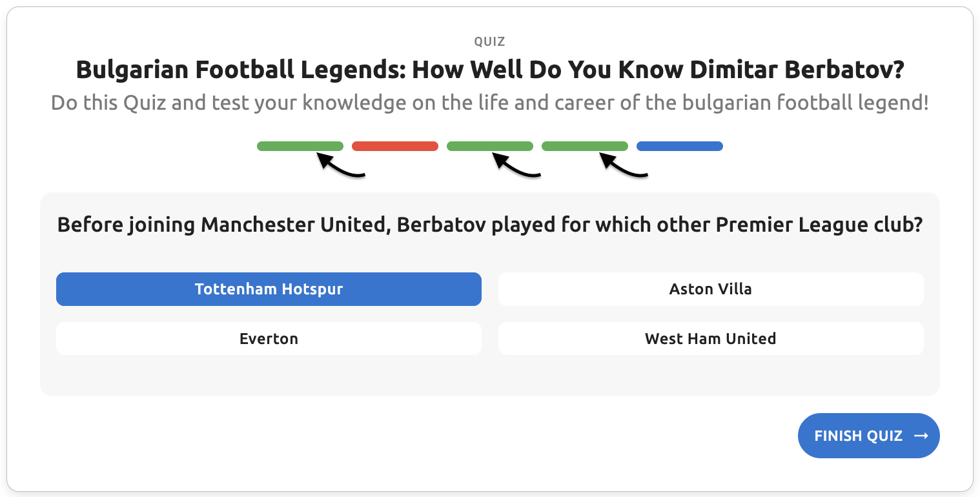Click the small QUIZ label at top
Image resolution: width=980 pixels, height=497 pixels.
click(490, 42)
